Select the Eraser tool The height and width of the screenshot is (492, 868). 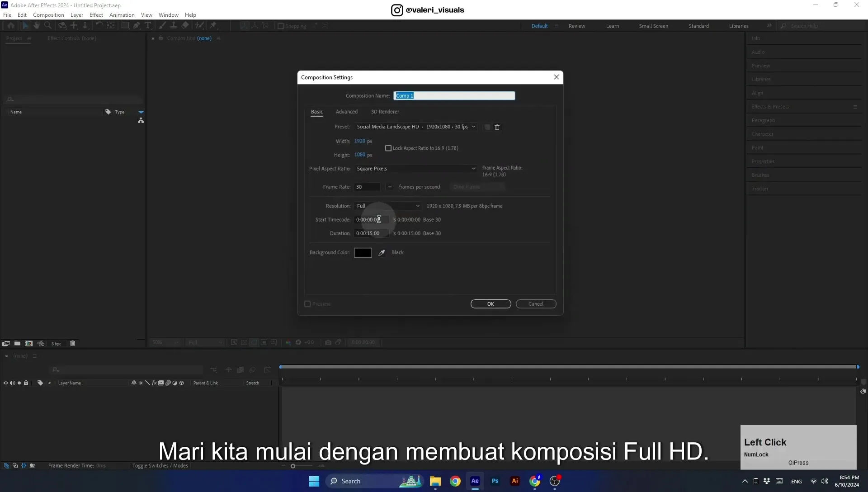point(185,26)
